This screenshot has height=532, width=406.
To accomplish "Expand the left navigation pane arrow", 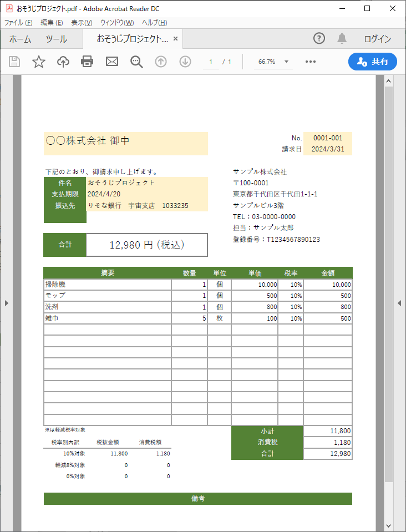I will coord(7,303).
